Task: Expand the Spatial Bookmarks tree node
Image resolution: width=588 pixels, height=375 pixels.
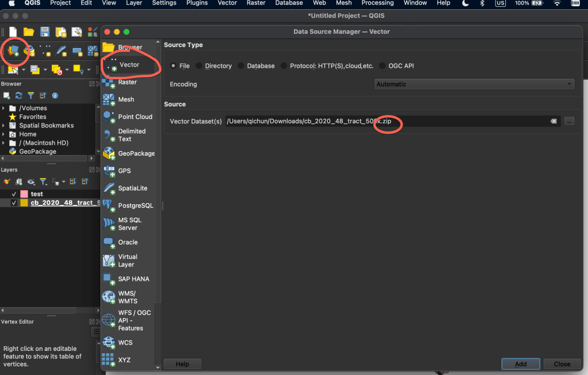Action: [5, 125]
